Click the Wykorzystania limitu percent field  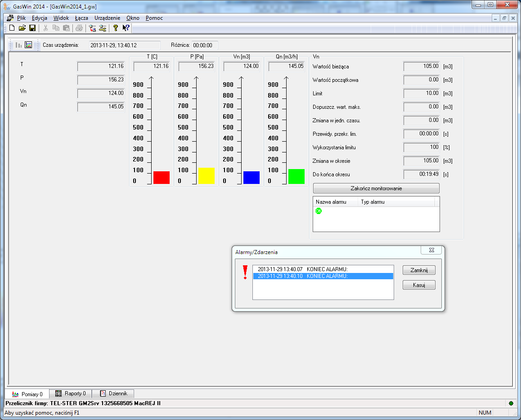[421, 147]
